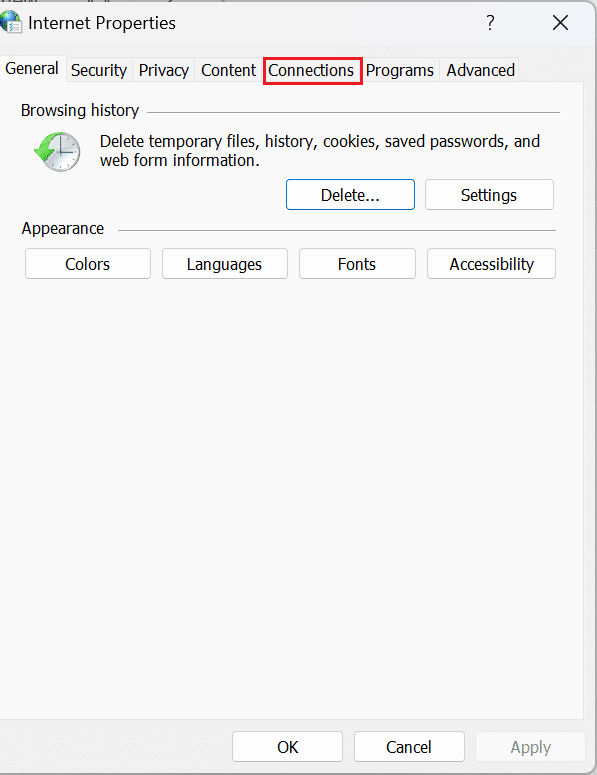Viewport: 597px width, 775px height.
Task: Close the Internet Properties dialog
Action: [x=560, y=23]
